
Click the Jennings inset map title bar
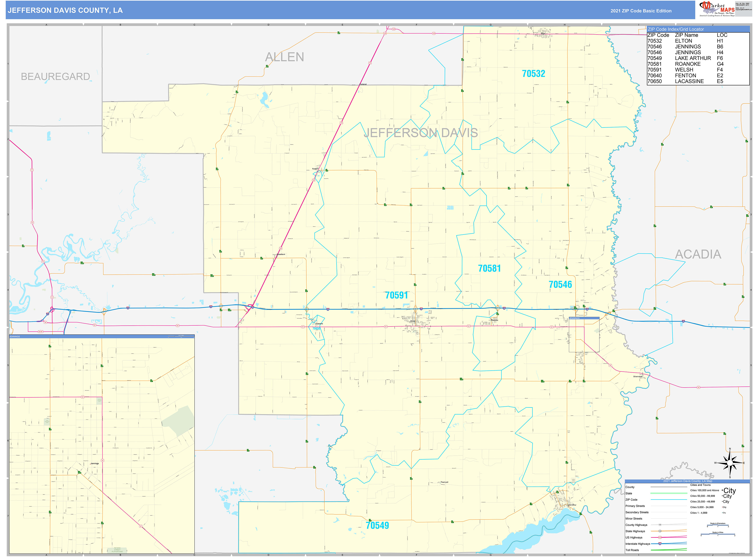point(101,336)
